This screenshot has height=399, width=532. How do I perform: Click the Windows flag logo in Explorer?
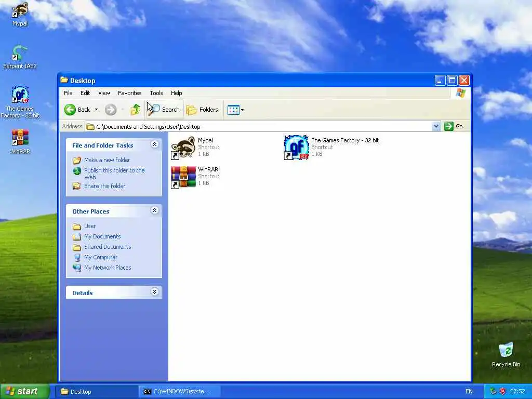coord(460,93)
